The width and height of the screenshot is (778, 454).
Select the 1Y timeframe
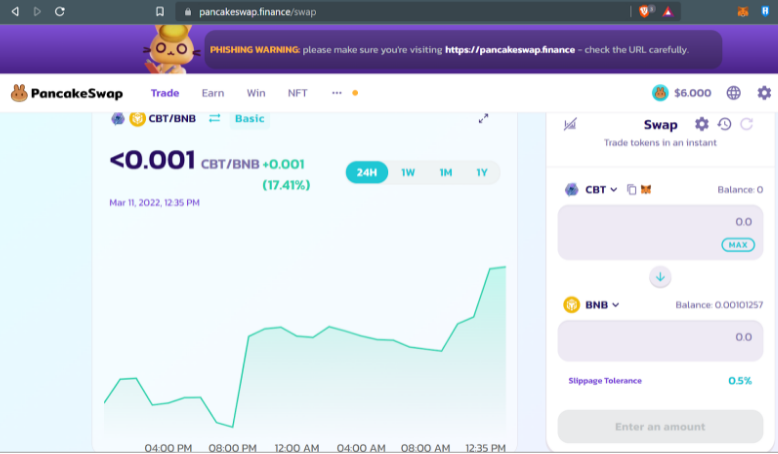point(482,172)
